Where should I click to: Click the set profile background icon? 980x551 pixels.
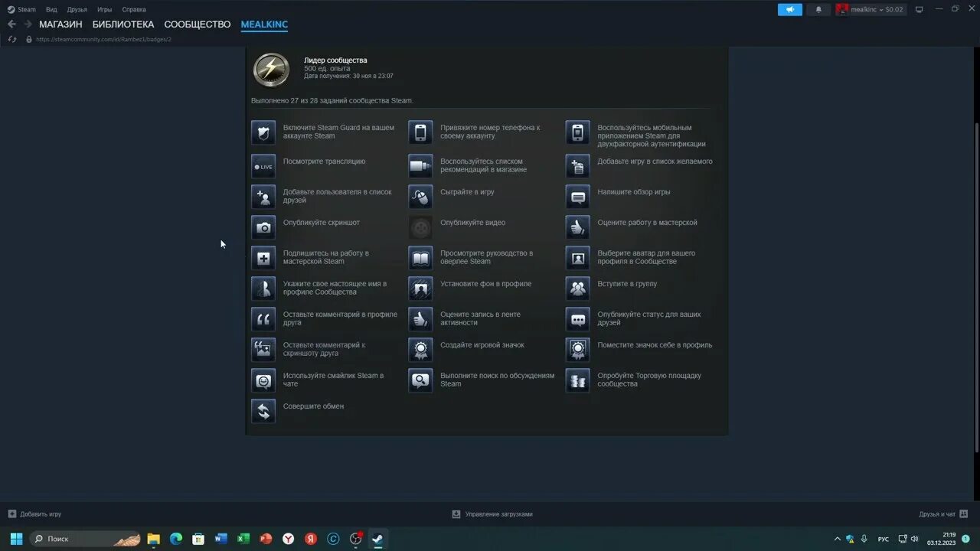(420, 289)
